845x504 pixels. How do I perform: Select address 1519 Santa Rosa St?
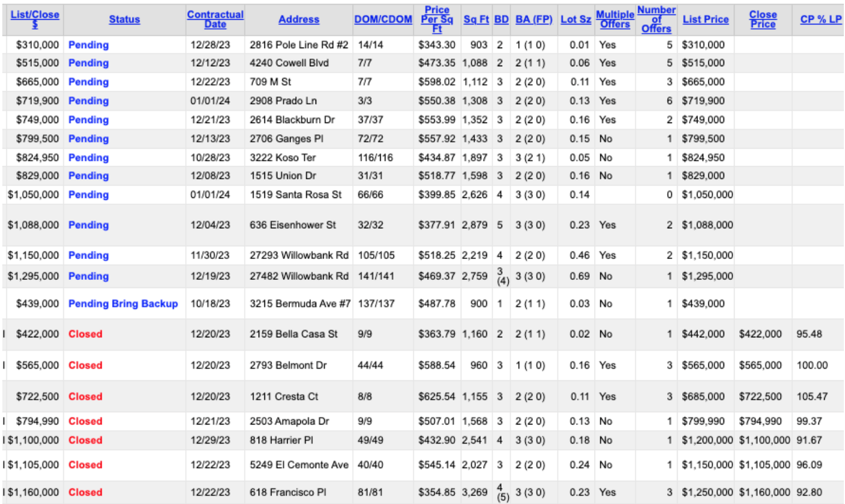296,195
